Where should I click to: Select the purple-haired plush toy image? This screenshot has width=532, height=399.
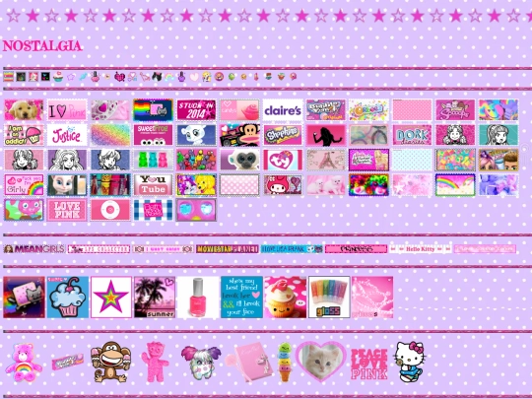[201, 362]
